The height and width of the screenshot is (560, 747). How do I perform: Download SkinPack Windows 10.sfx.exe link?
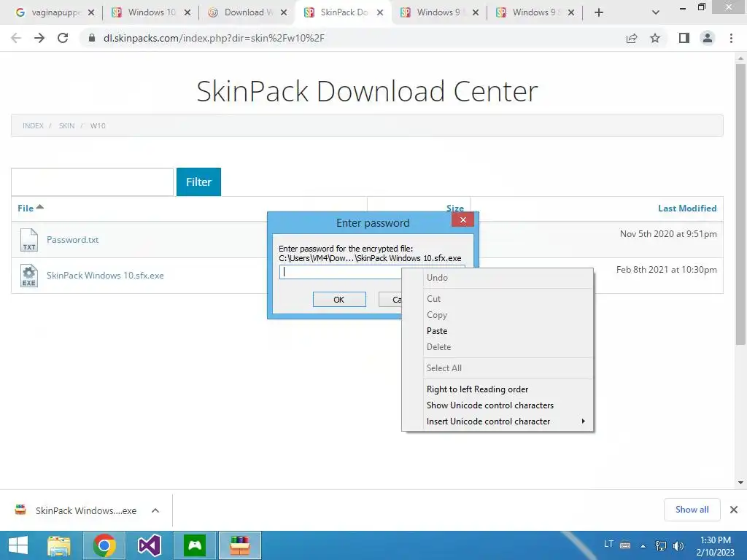point(105,275)
